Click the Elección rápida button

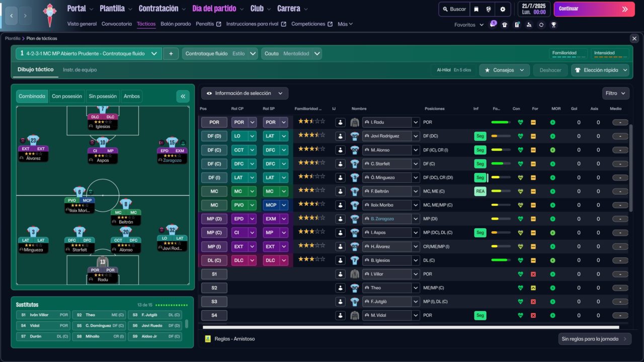pyautogui.click(x=600, y=70)
